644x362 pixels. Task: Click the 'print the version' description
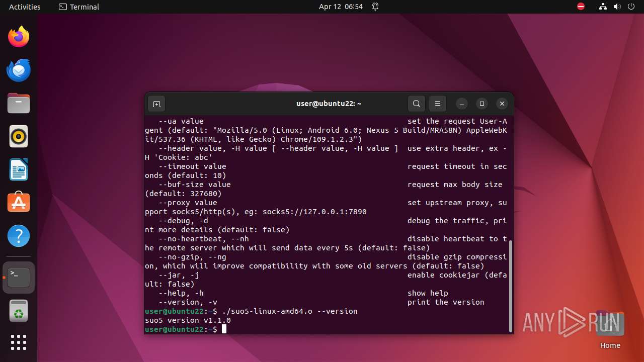(x=446, y=302)
